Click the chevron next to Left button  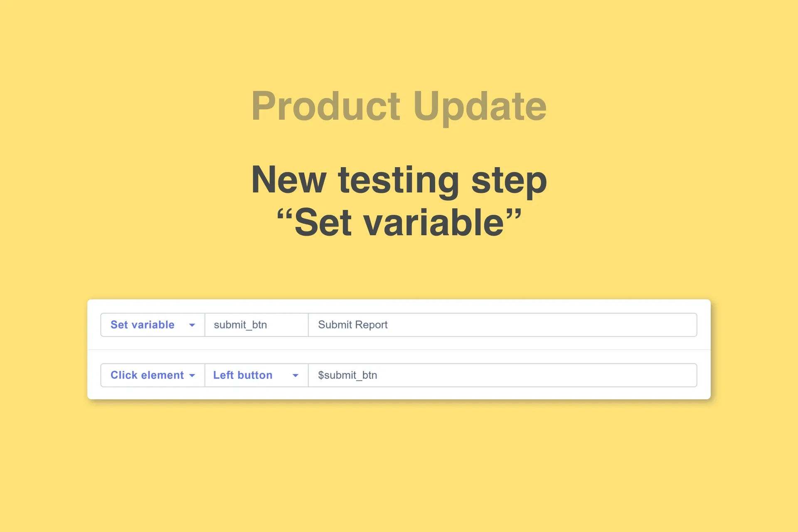(296, 375)
